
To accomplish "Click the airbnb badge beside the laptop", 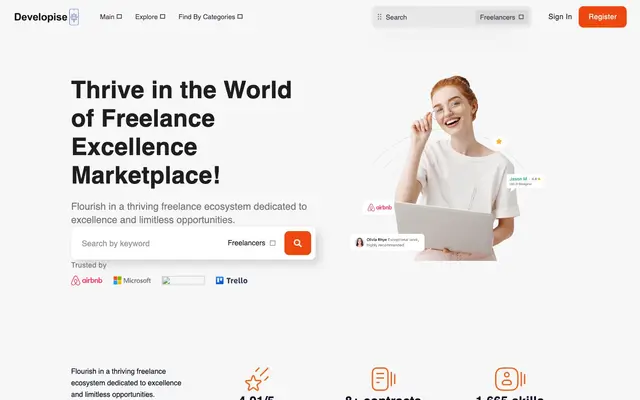I will (380, 207).
